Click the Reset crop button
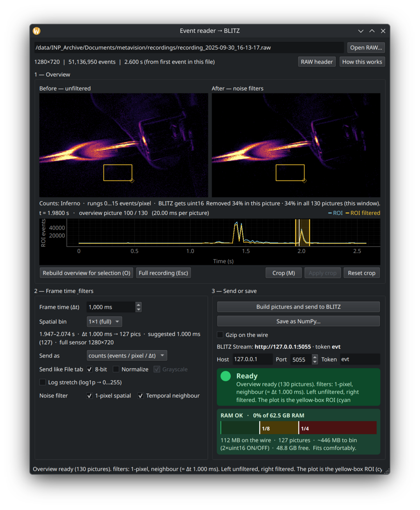This screenshot has width=420, height=510. pyautogui.click(x=361, y=273)
